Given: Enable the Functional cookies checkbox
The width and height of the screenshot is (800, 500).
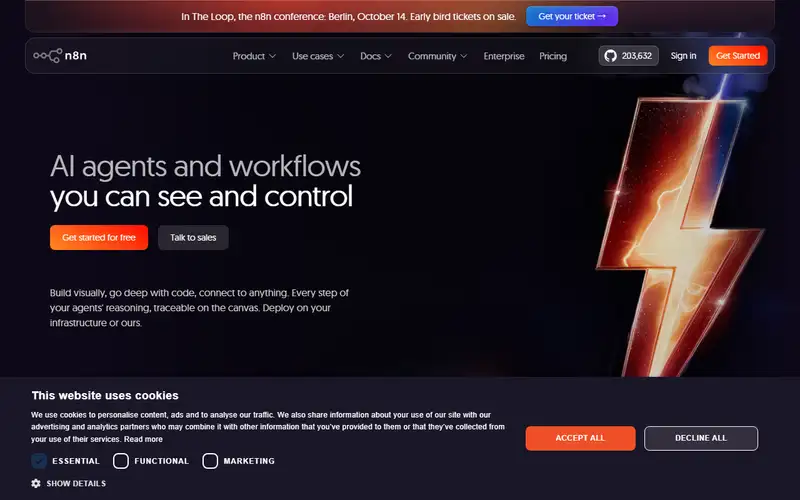Looking at the screenshot, I should 121,461.
